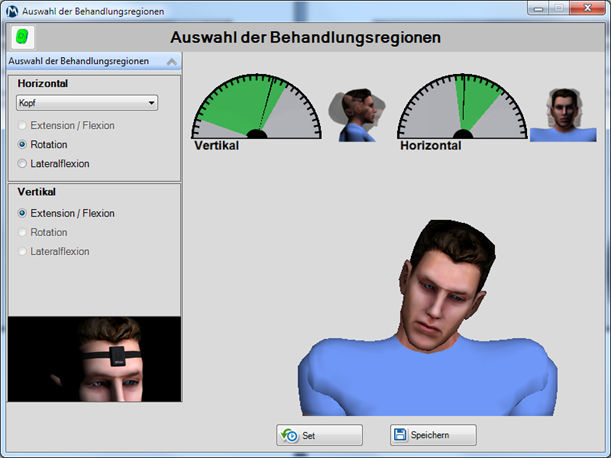Click the Vertikal range gauge
This screenshot has width=611, height=458.
click(256, 106)
